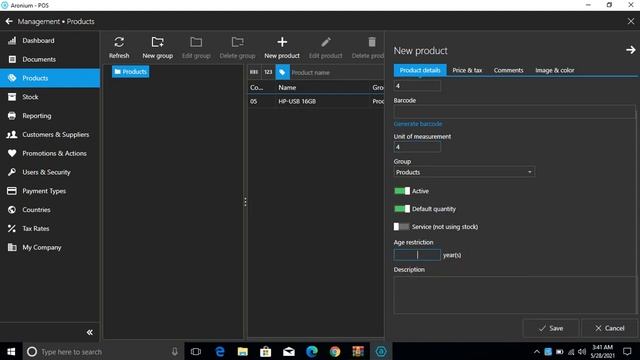Image resolution: width=640 pixels, height=360 pixels.
Task: Open Promotions & Actions
Action: (x=50, y=153)
